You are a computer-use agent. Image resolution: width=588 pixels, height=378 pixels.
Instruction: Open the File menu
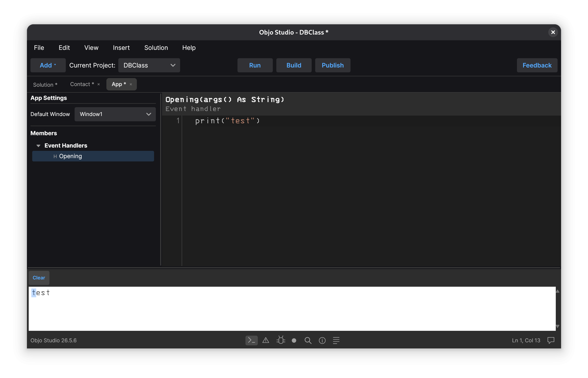(x=39, y=48)
